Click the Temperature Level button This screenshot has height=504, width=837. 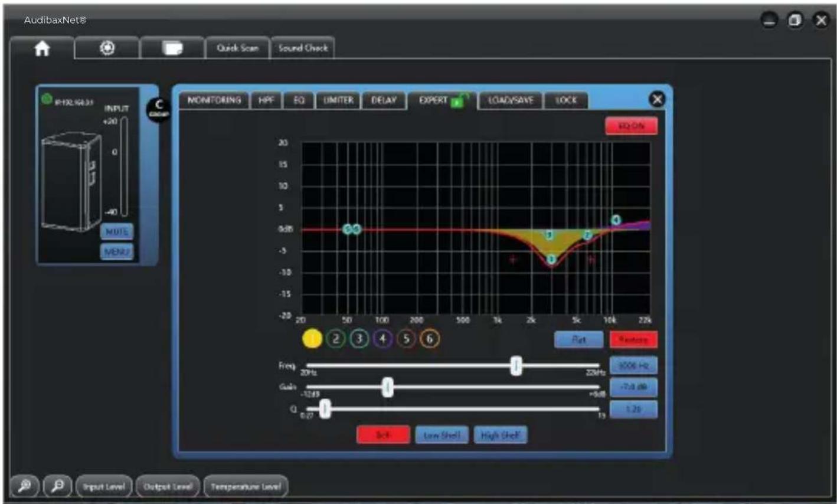click(x=246, y=486)
